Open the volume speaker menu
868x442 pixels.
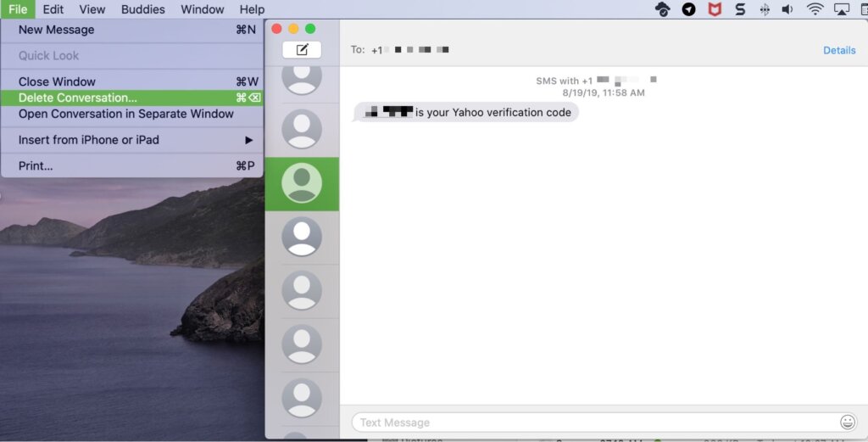787,8
